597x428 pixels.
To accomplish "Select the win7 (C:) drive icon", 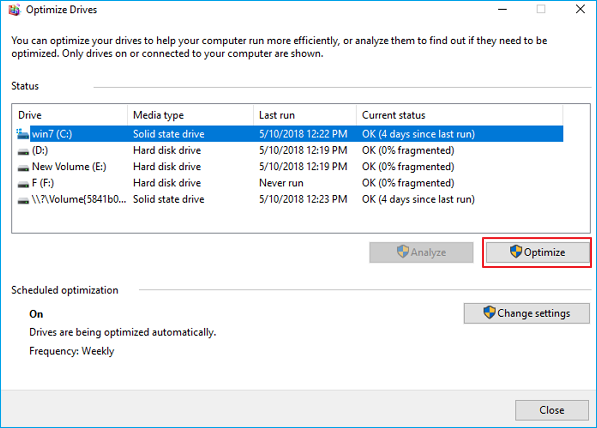I will click(22, 134).
